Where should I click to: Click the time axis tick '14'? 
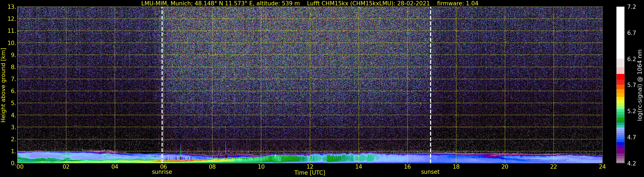[358, 167]
